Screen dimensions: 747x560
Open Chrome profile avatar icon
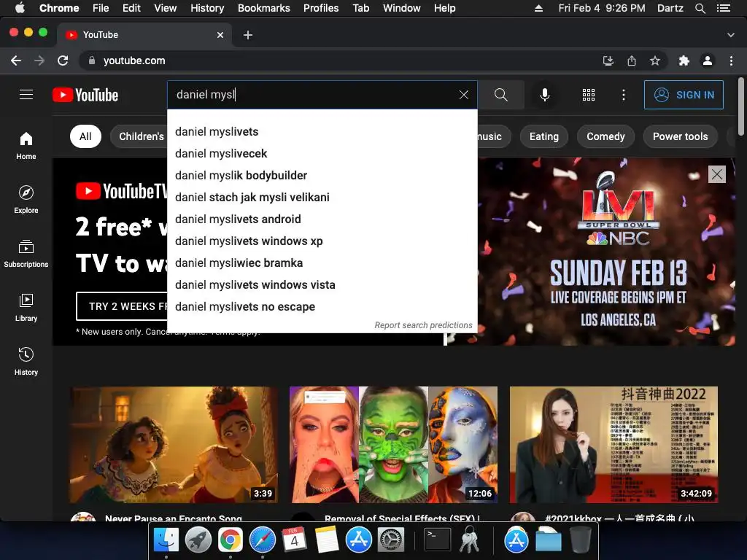coord(708,61)
